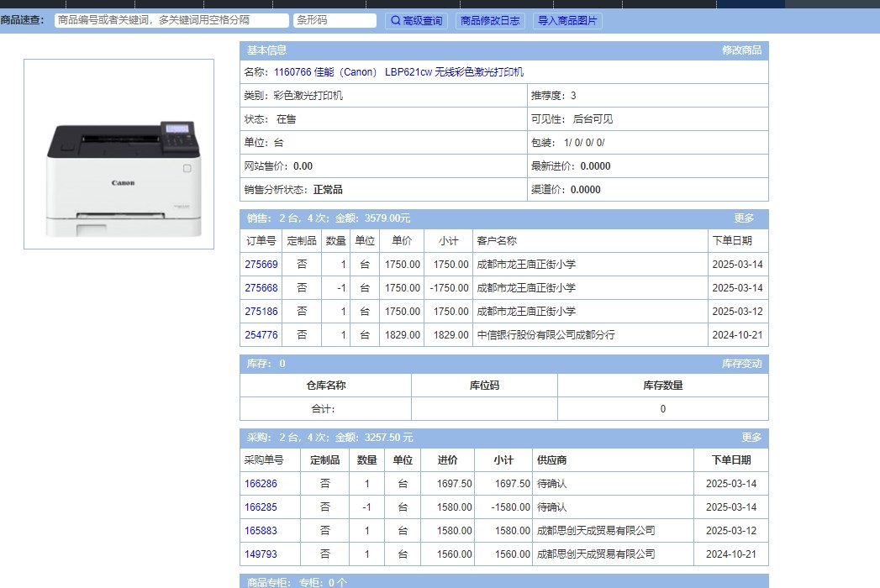Open sales order 275669

[x=261, y=265]
